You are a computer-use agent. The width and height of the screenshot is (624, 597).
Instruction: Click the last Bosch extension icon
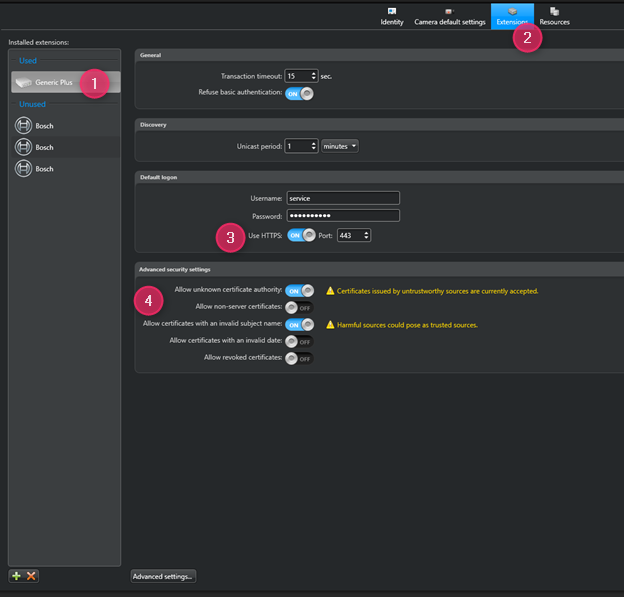click(23, 169)
